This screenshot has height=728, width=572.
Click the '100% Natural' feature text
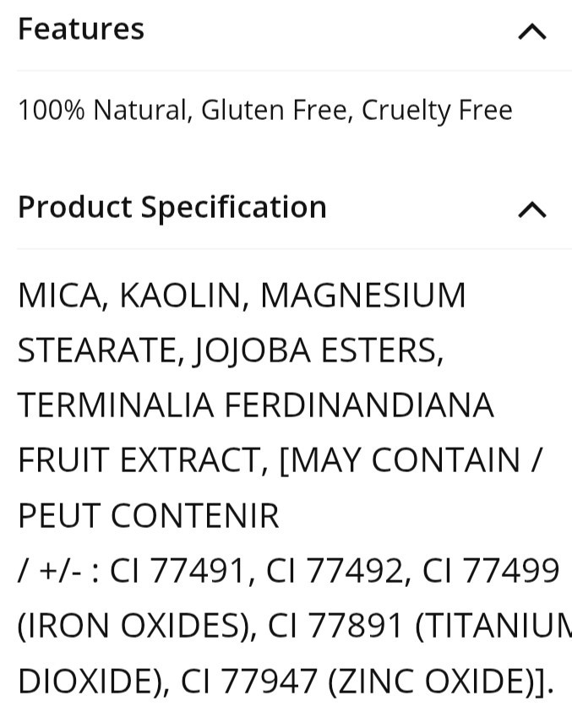[102, 111]
